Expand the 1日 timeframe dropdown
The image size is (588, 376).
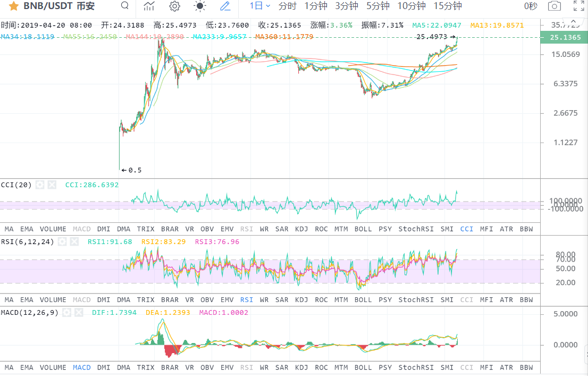[x=260, y=6]
